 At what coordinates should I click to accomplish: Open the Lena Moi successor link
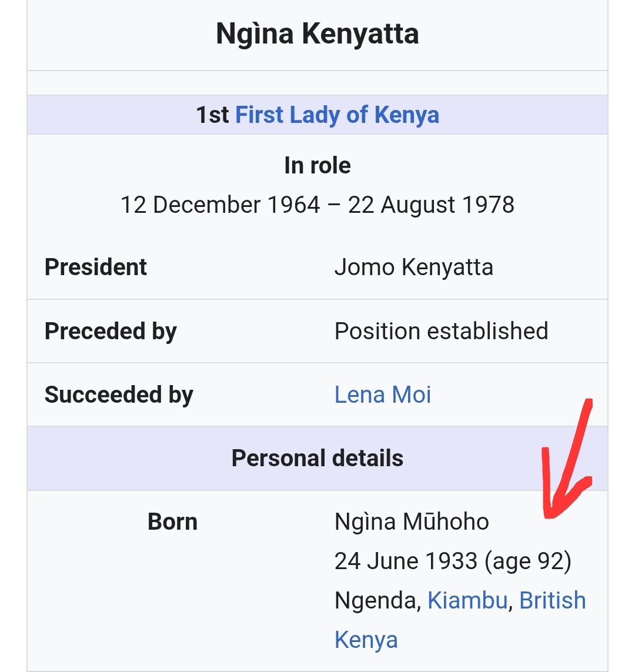pos(383,394)
